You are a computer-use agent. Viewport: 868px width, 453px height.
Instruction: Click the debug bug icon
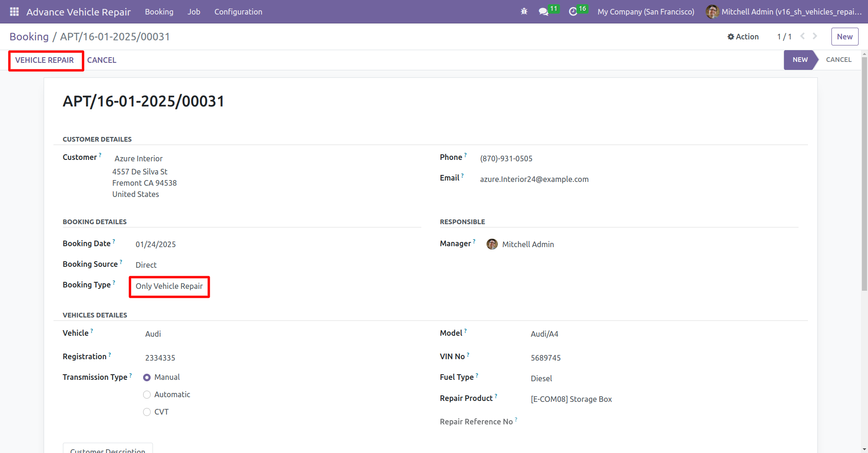click(524, 12)
